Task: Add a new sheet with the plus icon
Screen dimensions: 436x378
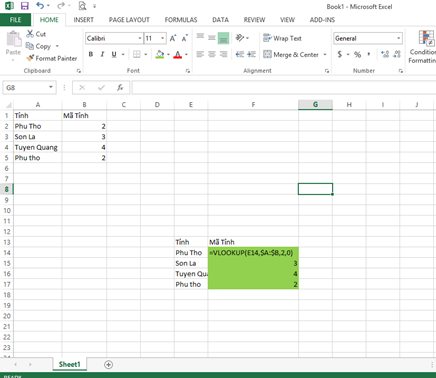Action: [x=108, y=365]
